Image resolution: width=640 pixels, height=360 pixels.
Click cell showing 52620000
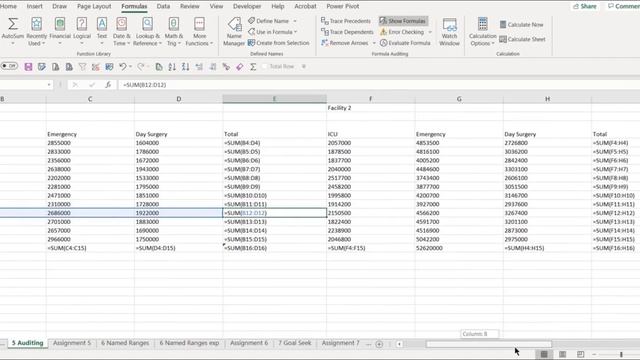(459, 248)
